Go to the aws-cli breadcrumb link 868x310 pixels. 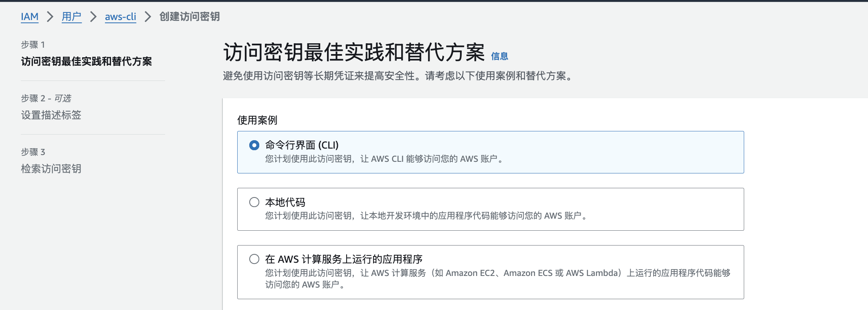click(x=121, y=17)
